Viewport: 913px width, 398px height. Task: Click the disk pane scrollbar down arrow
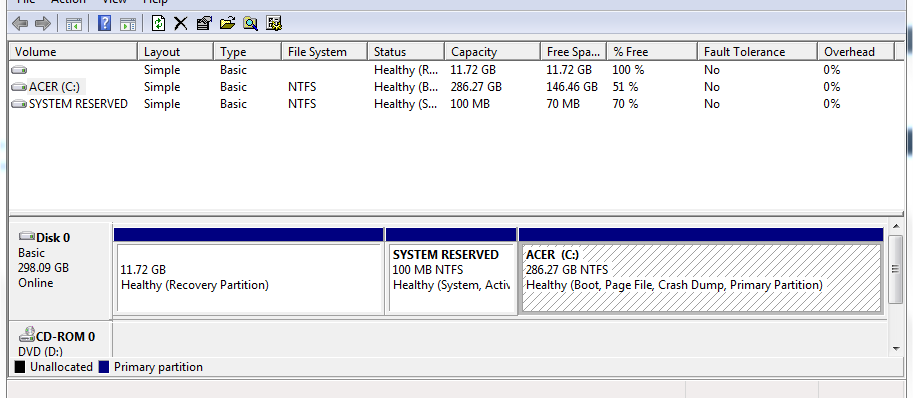click(x=896, y=349)
